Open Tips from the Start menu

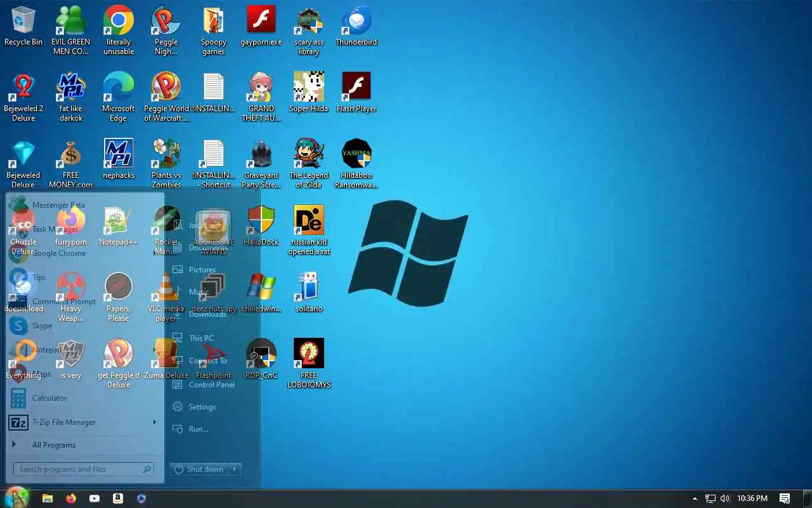coord(83,277)
